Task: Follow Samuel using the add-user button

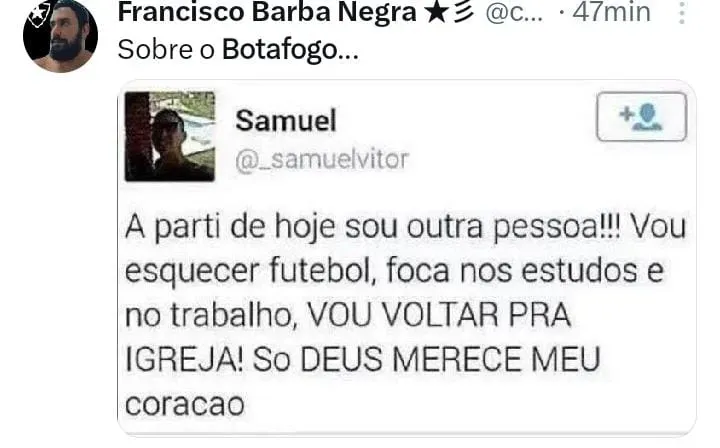Action: [641, 117]
